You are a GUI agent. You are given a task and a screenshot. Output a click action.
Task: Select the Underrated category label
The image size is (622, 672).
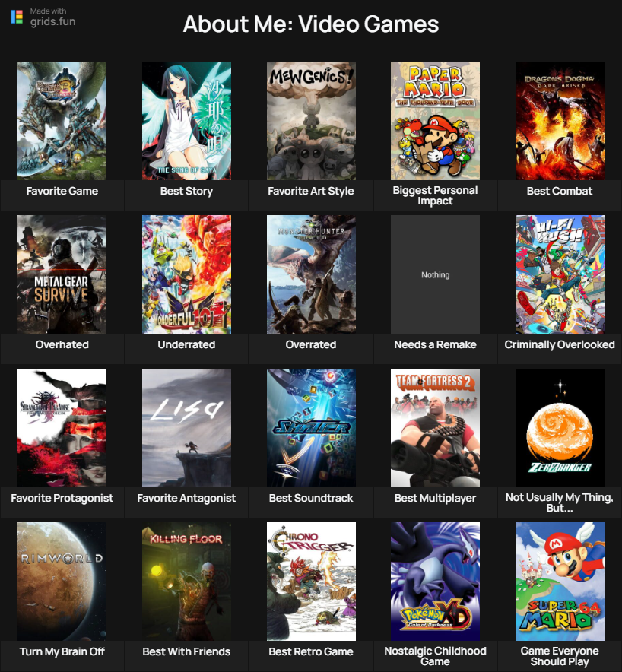tap(186, 344)
